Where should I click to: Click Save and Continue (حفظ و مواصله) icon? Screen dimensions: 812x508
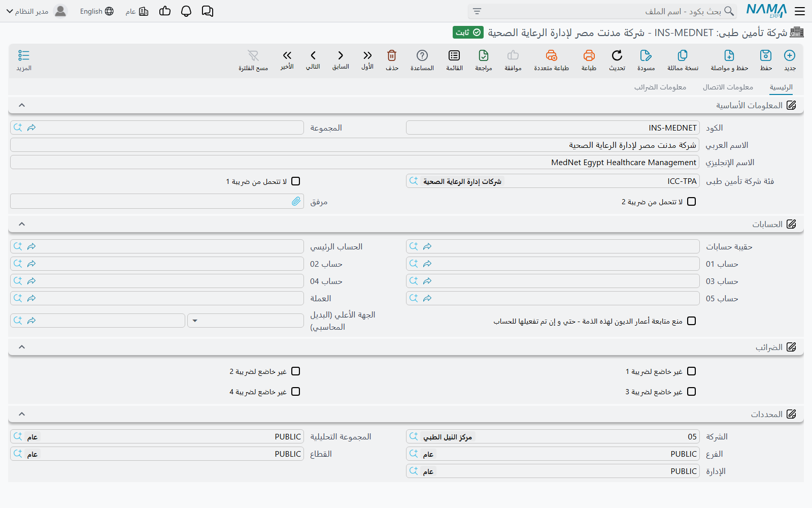pyautogui.click(x=729, y=55)
